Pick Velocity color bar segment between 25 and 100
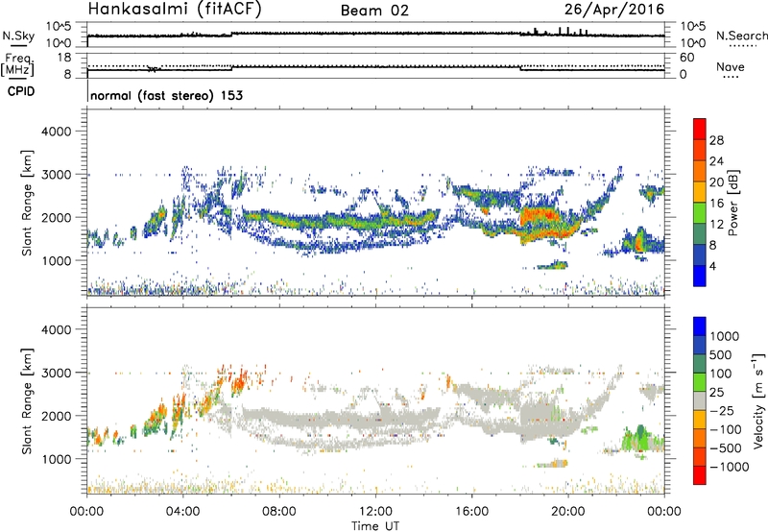This screenshot has width=768, height=532. coord(700,382)
